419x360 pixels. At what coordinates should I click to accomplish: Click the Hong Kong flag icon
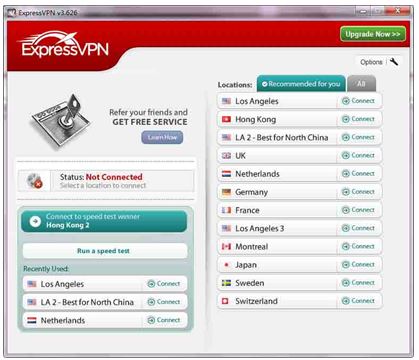point(227,119)
